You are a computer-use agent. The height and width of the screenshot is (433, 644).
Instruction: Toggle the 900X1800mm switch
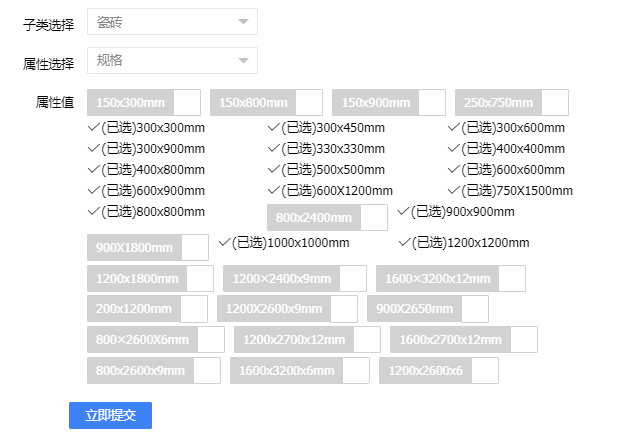coord(147,247)
